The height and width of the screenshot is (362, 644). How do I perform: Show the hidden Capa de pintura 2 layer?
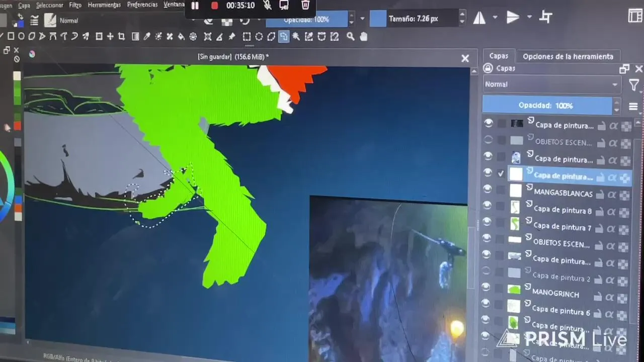coord(486,271)
